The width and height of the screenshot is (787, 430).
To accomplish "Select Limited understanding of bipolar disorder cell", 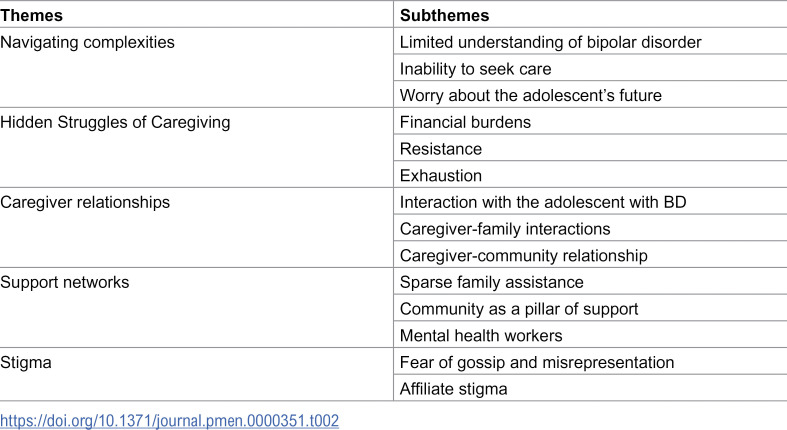I will pyautogui.click(x=590, y=42).
